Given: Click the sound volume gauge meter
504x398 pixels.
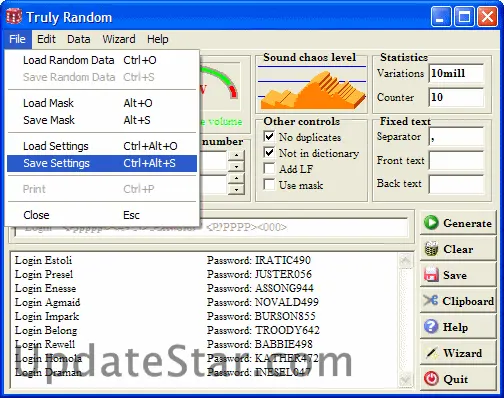Looking at the screenshot, I should coord(220,87).
